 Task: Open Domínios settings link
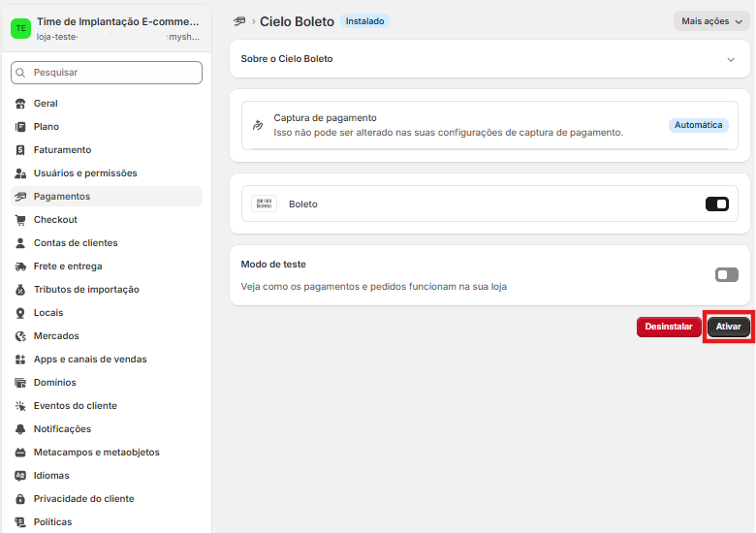[107, 383]
